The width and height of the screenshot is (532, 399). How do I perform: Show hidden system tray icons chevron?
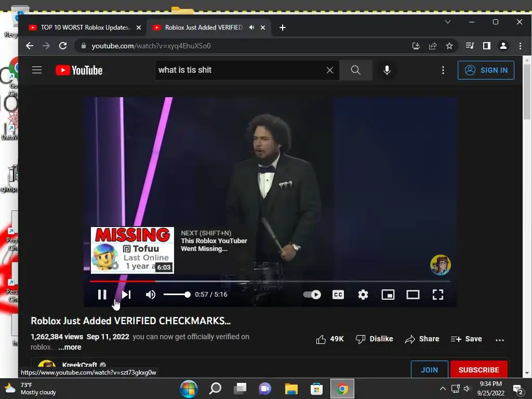pyautogui.click(x=443, y=389)
